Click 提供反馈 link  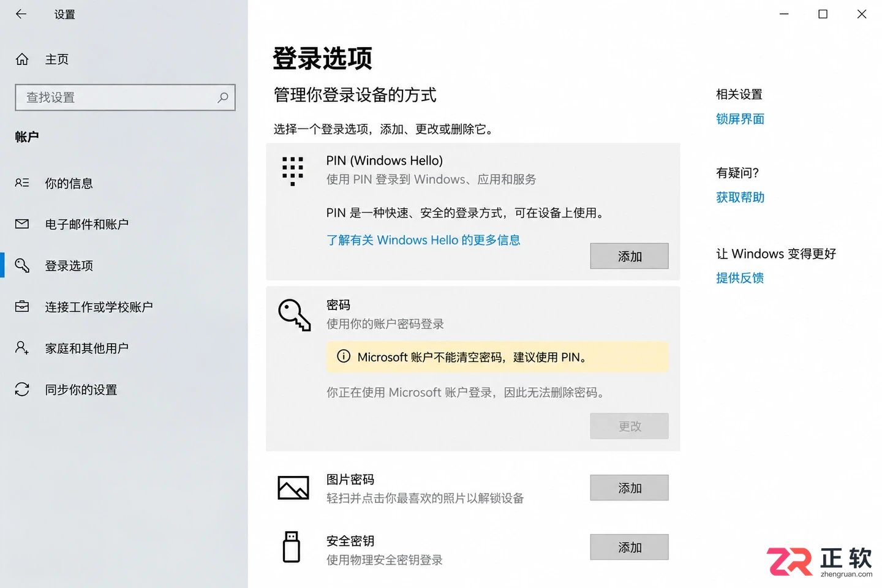[x=740, y=278]
